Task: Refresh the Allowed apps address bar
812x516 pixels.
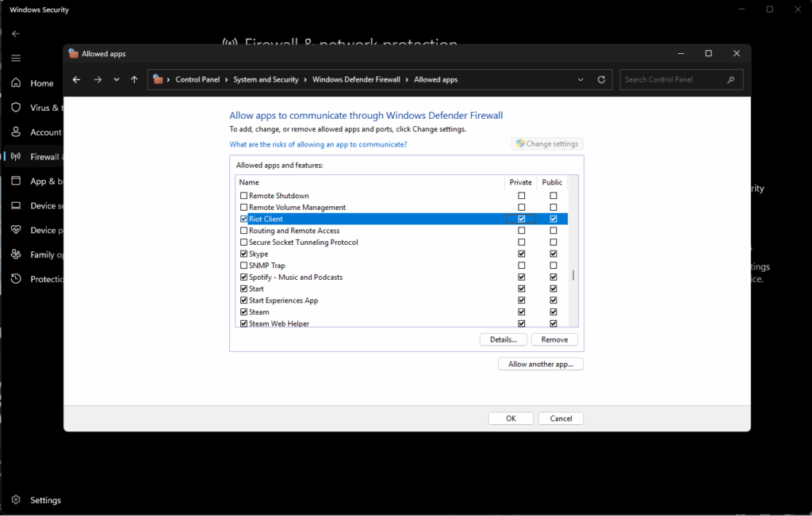Action: tap(601, 80)
